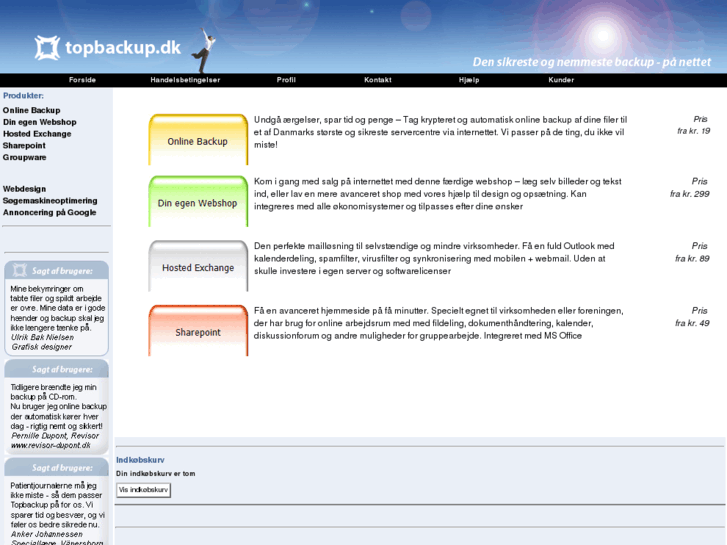Open Annoncering på Google link
This screenshot has height=545, width=727.
point(50,212)
